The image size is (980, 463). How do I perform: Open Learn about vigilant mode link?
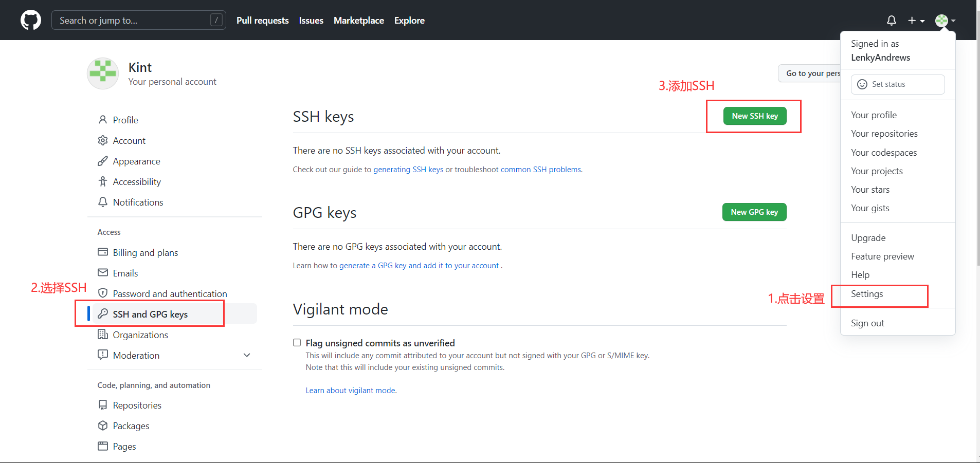point(351,391)
